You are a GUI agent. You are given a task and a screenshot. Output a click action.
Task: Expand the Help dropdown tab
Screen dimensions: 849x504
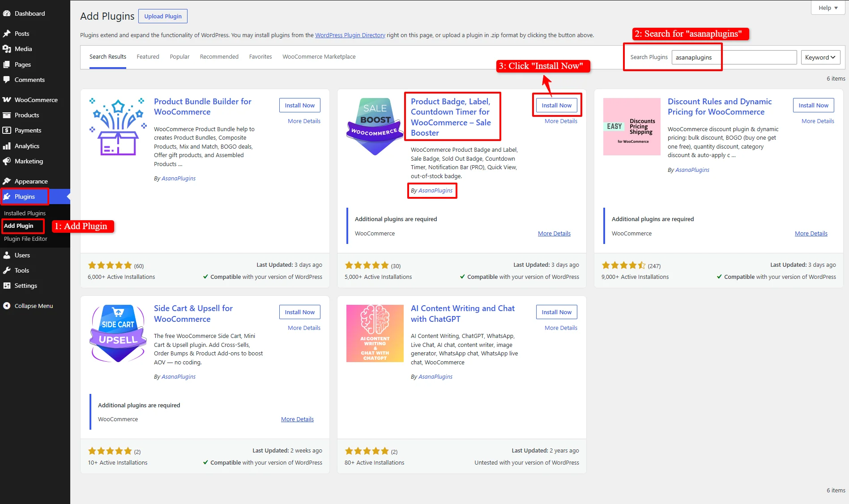click(828, 8)
